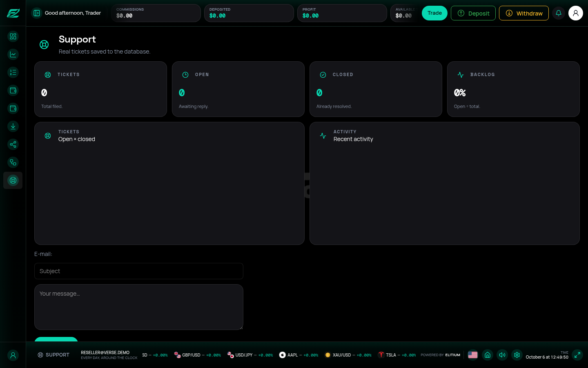Open the download arrow icon in the sidebar
The height and width of the screenshot is (368, 588).
coord(13,126)
